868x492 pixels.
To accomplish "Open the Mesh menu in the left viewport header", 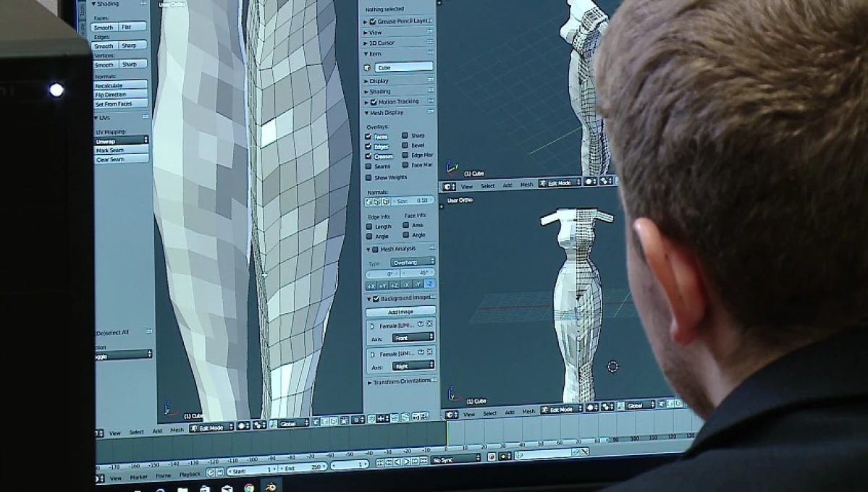I will 177,430.
